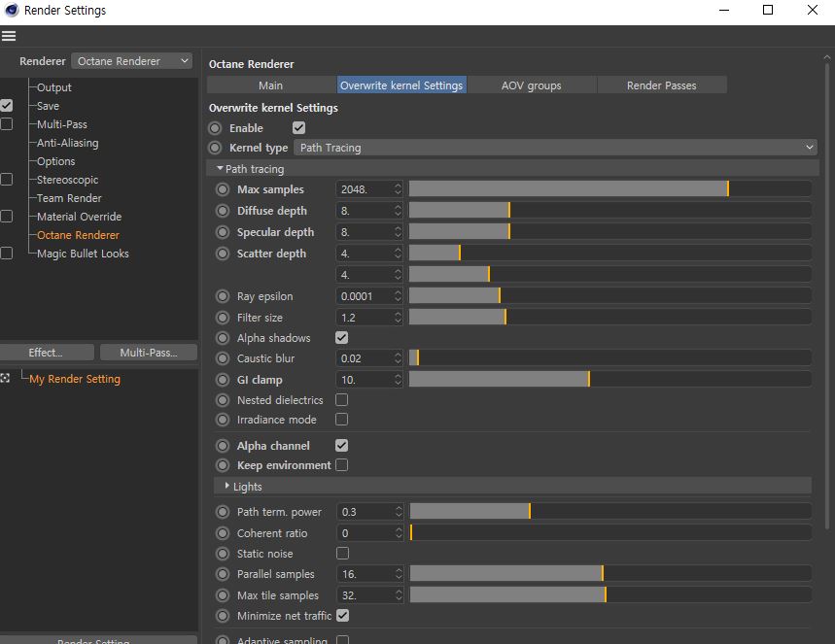The width and height of the screenshot is (835, 644).
Task: Click the animation dot beside Alpha channel
Action: [x=223, y=446]
